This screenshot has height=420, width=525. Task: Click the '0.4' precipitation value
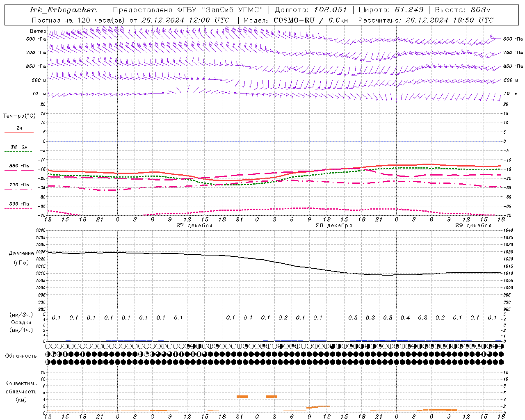pyautogui.click(x=405, y=317)
